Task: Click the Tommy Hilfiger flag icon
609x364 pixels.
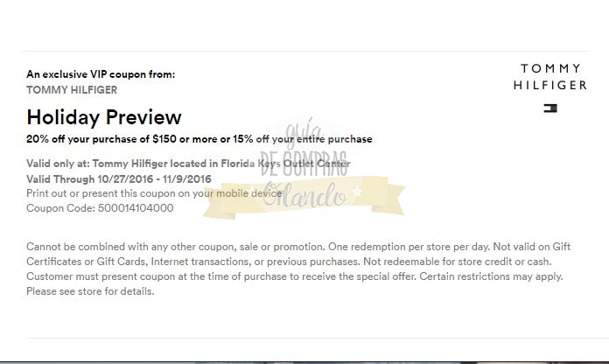Action: pyautogui.click(x=550, y=108)
